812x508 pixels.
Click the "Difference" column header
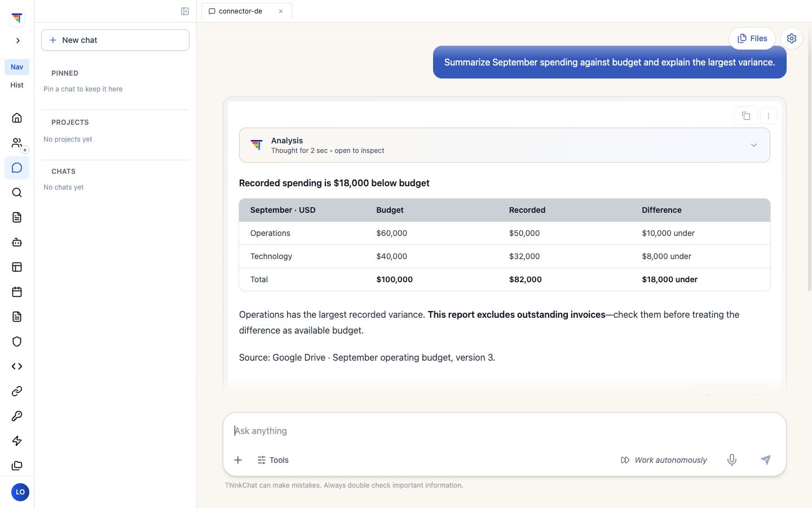coord(661,210)
